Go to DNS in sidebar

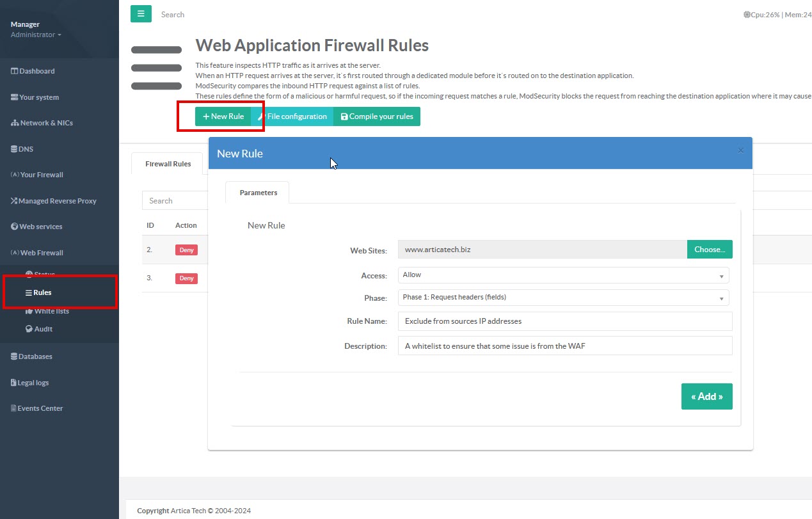coord(26,149)
